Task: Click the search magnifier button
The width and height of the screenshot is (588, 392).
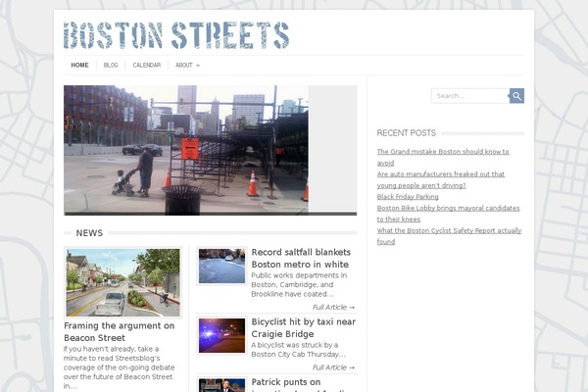Action: point(516,96)
